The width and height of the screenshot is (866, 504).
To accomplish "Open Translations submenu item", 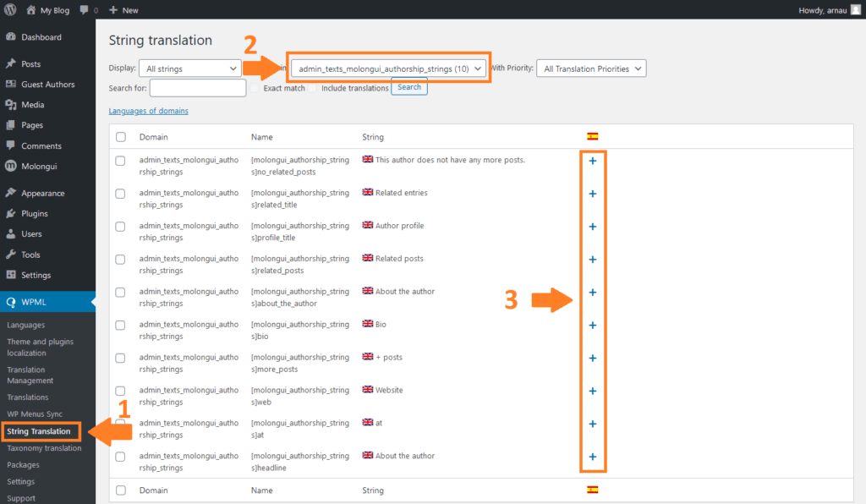I will (28, 397).
